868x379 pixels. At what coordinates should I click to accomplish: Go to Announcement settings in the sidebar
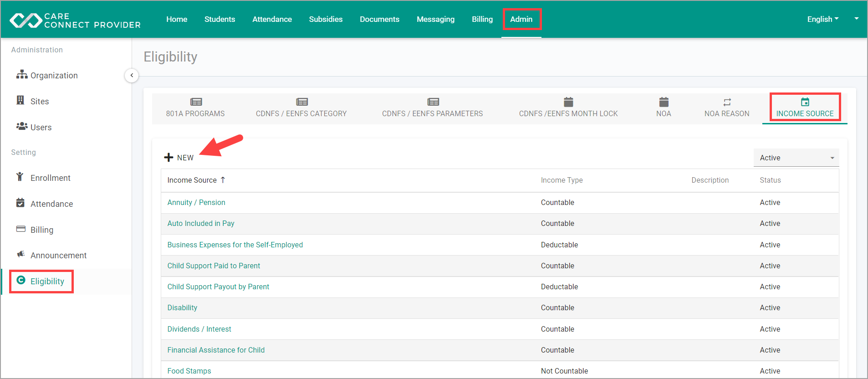pyautogui.click(x=58, y=255)
